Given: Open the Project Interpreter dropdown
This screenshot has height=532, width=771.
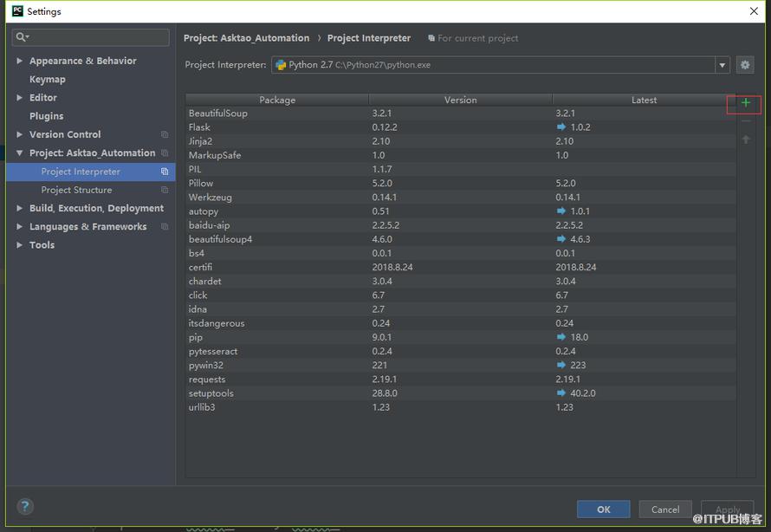Looking at the screenshot, I should tap(722, 65).
